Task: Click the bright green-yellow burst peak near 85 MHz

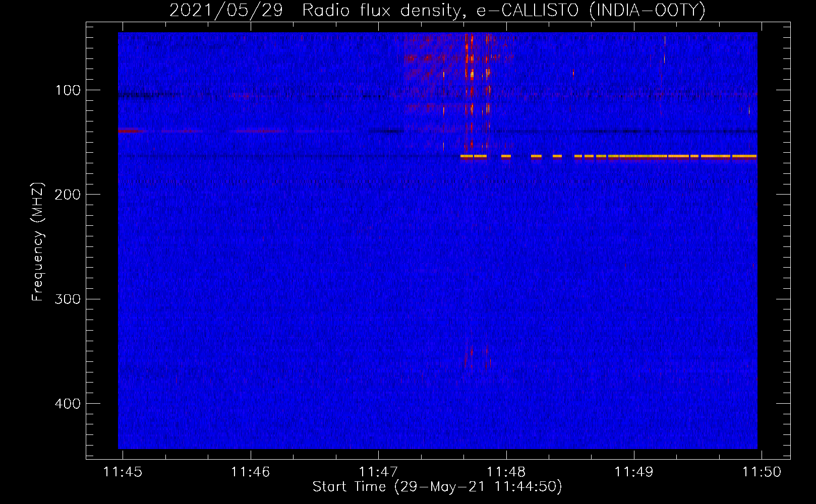Action: pyautogui.click(x=472, y=75)
